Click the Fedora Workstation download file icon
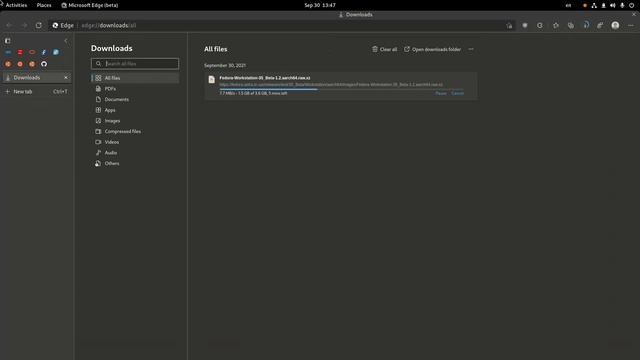 (211, 80)
